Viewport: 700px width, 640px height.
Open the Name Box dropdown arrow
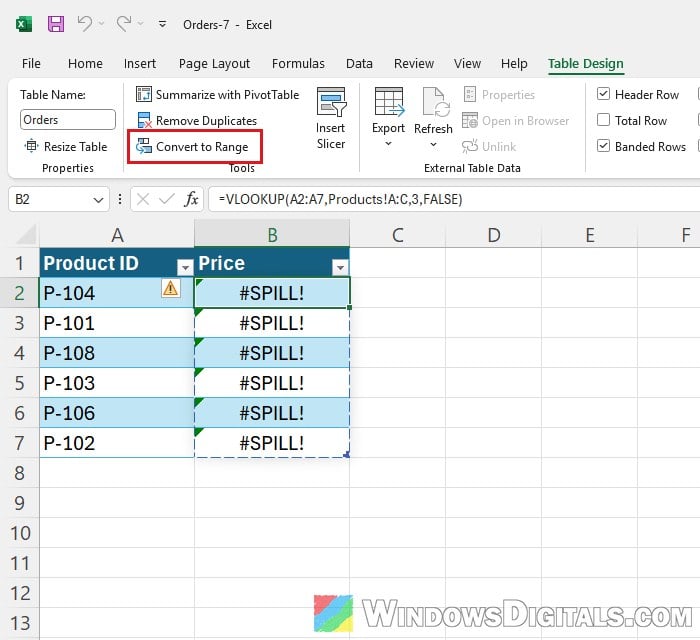99,199
